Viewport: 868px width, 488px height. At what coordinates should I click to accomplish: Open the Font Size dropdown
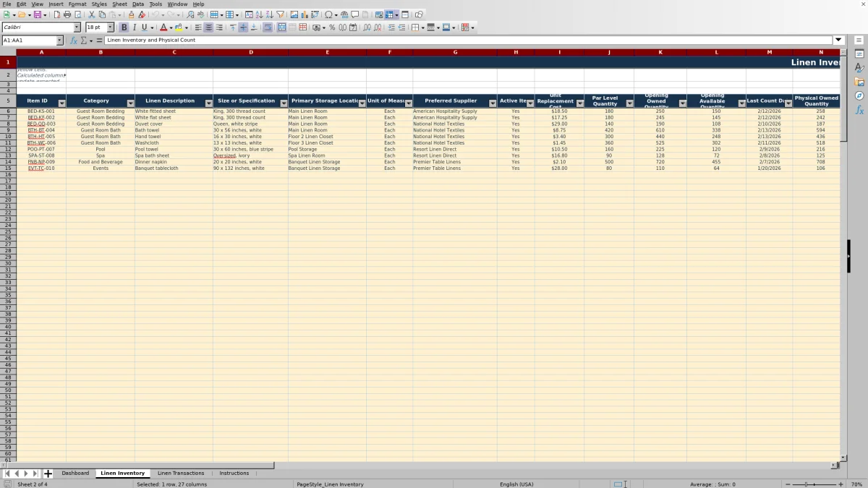[x=111, y=27]
